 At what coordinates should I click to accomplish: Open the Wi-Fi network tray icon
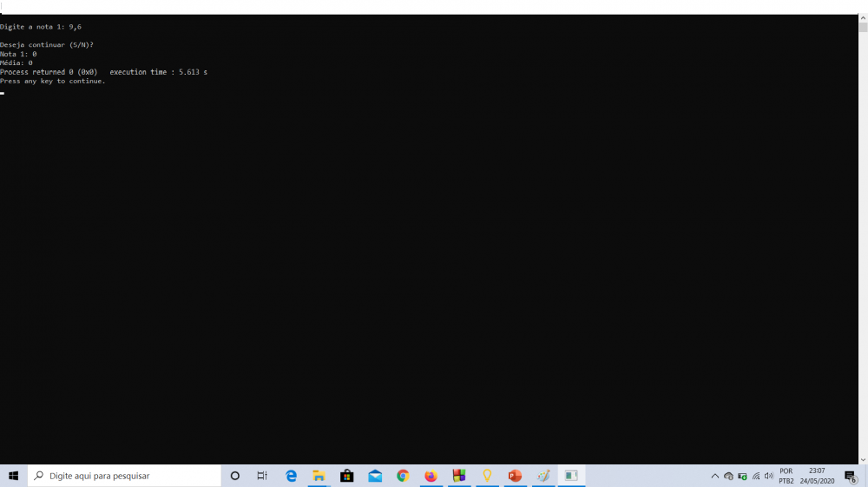click(x=756, y=476)
